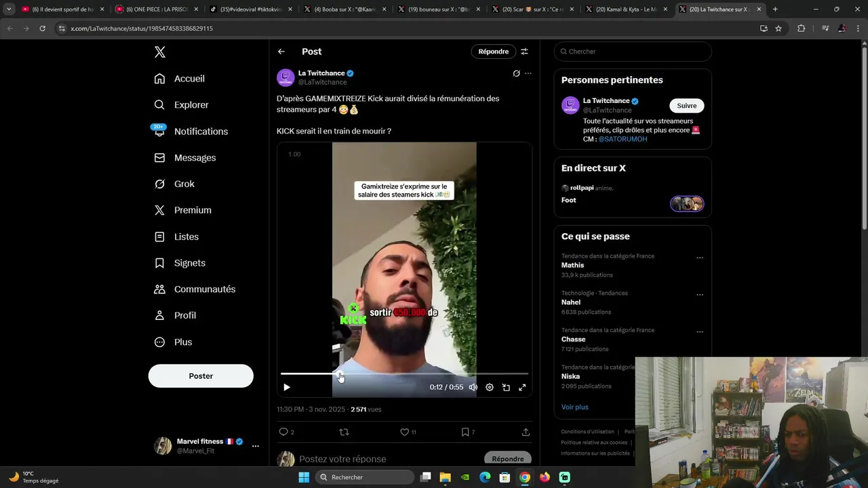The image size is (868, 488).
Task: Go to Accueil in the sidebar
Action: click(x=179, y=79)
